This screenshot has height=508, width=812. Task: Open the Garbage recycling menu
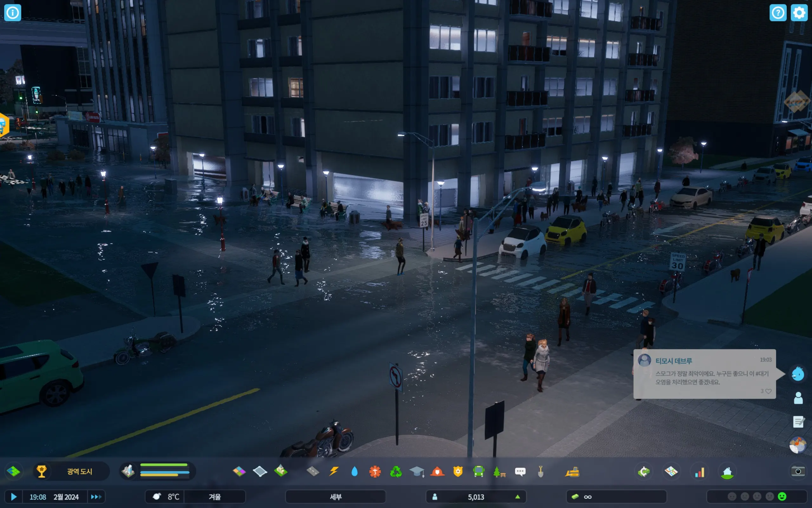(x=396, y=472)
